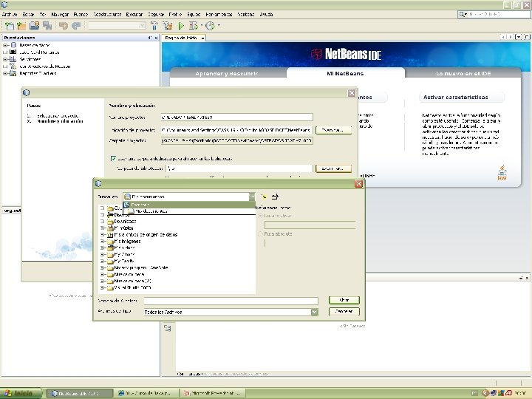Switch to the NetBeans IDE taskbar item

click(x=79, y=393)
